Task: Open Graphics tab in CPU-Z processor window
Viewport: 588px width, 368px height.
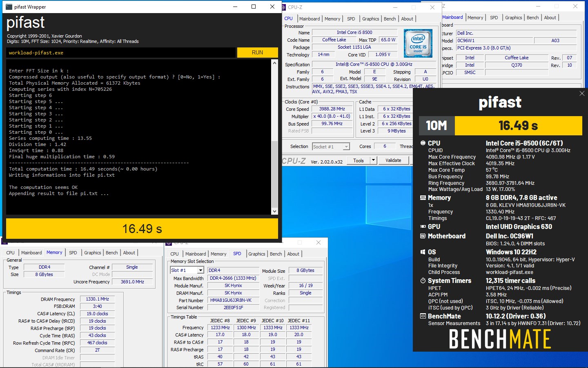Action: tap(370, 19)
